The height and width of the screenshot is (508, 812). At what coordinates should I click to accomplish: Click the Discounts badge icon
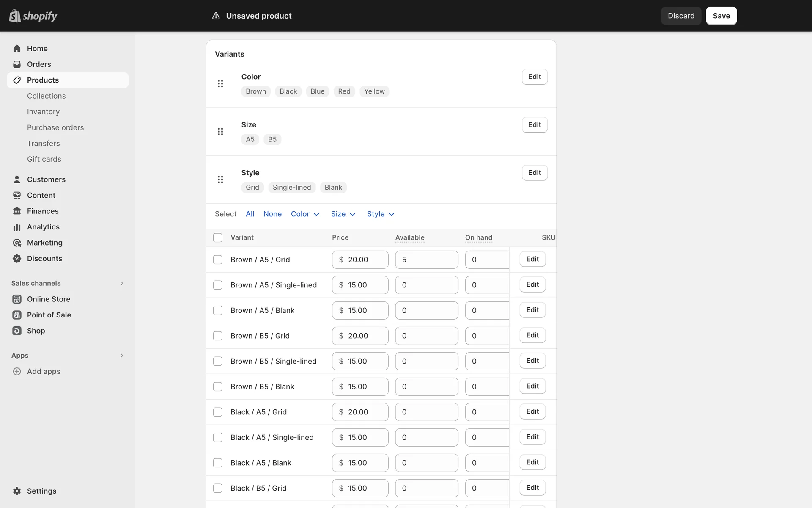tap(17, 259)
